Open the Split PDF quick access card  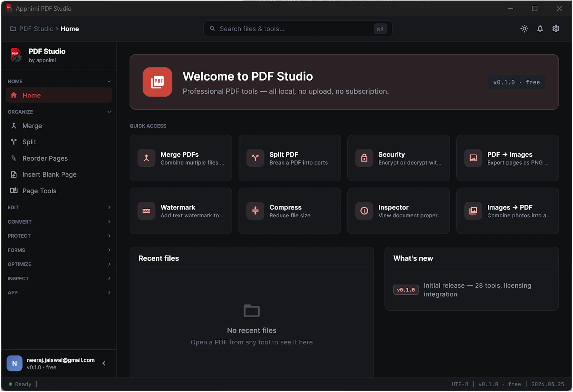[290, 158]
